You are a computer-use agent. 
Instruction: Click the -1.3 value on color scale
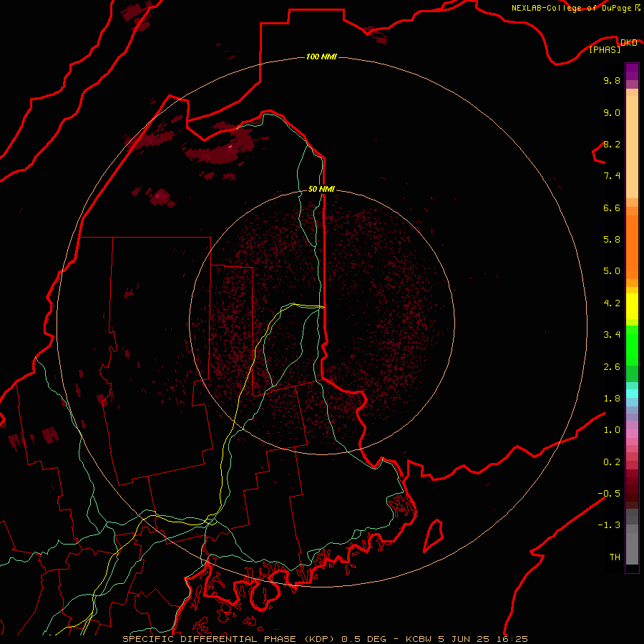coord(609,525)
